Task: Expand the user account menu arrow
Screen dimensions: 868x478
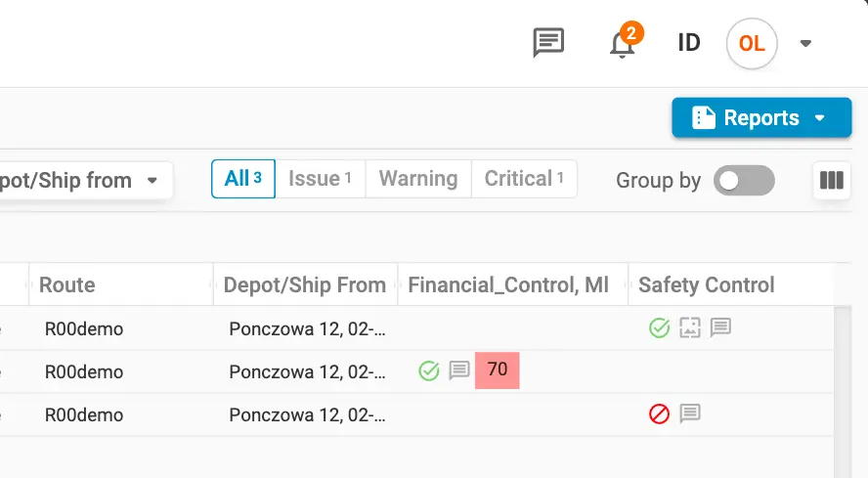Action: 806,43
